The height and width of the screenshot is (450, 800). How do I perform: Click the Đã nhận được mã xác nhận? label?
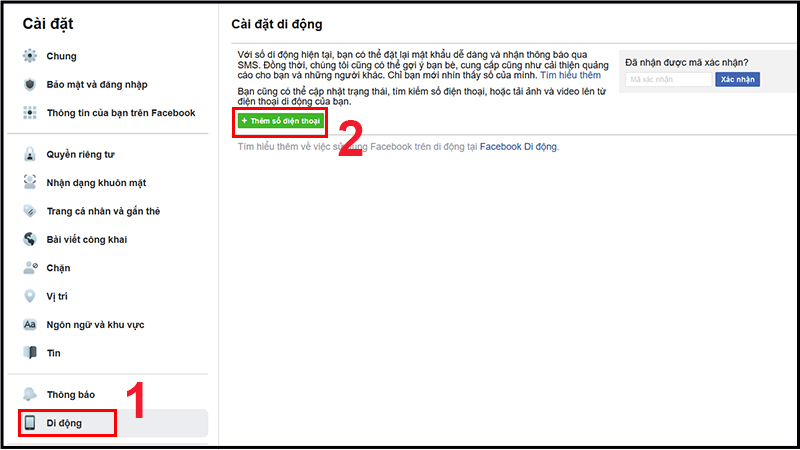point(687,62)
